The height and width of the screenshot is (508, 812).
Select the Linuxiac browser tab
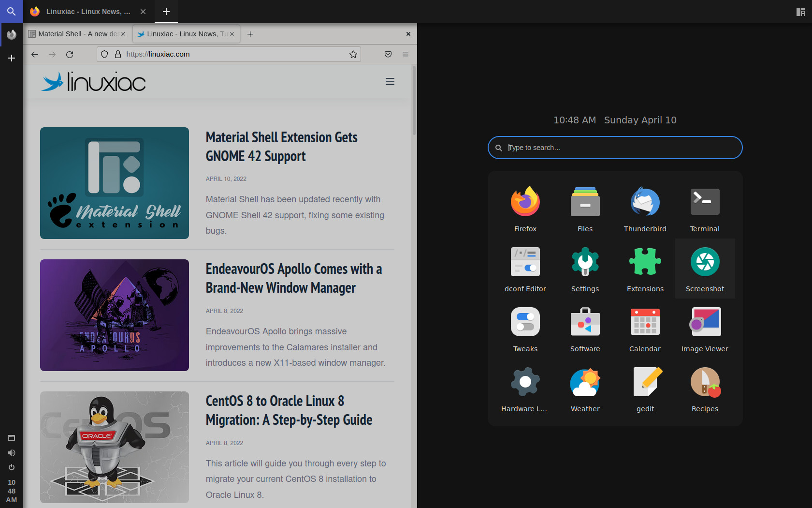186,34
